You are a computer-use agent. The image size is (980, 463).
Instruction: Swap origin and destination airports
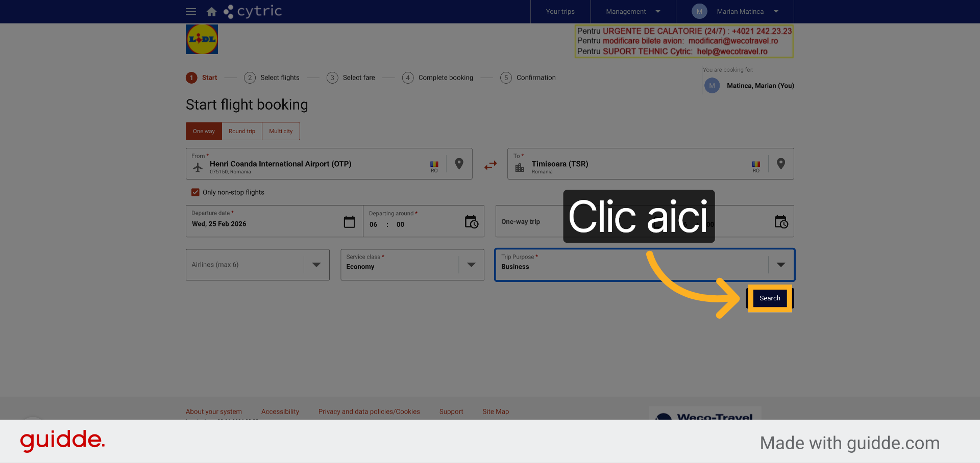[491, 165]
